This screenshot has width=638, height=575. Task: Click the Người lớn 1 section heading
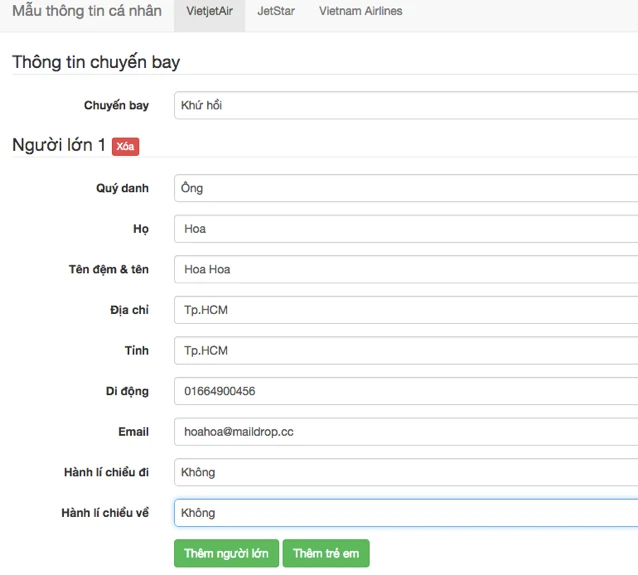click(59, 145)
